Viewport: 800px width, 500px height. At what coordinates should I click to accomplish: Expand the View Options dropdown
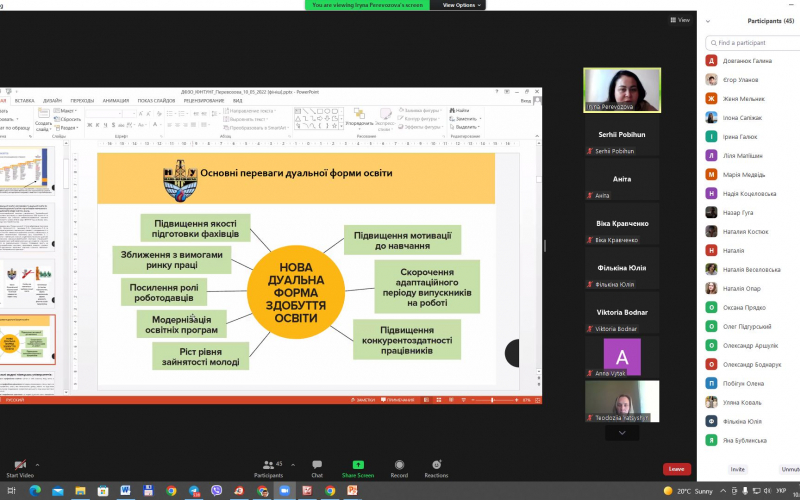tap(462, 5)
